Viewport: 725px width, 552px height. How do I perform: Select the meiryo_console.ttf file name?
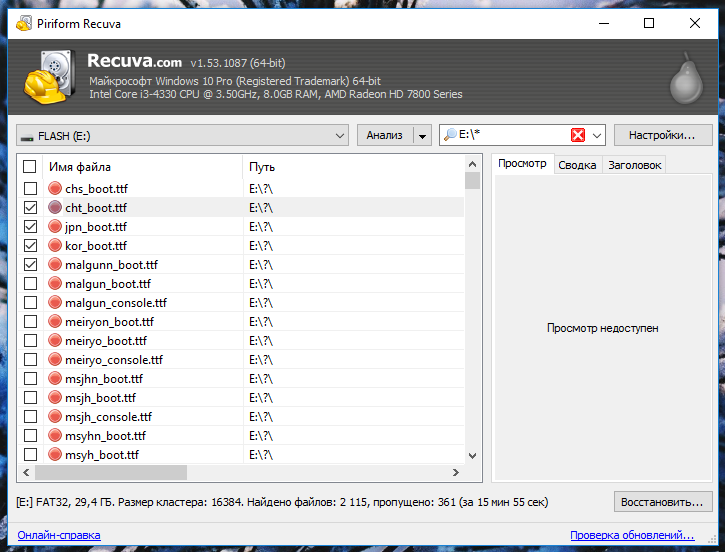pyautogui.click(x=114, y=359)
